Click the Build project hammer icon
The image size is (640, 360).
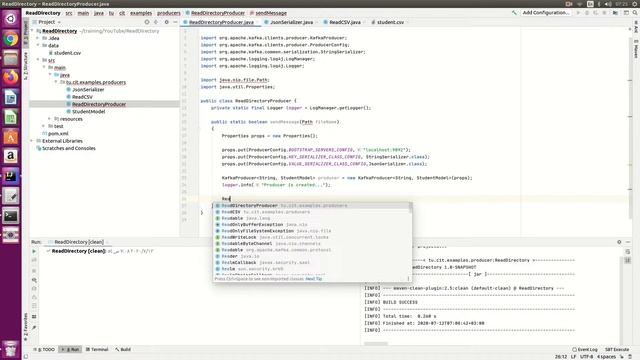(514, 13)
